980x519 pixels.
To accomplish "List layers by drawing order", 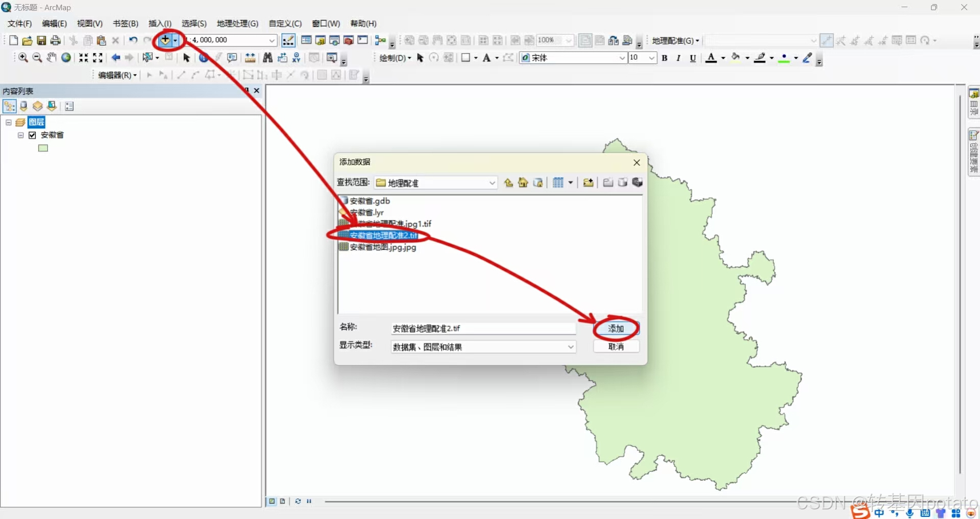I will [x=9, y=106].
